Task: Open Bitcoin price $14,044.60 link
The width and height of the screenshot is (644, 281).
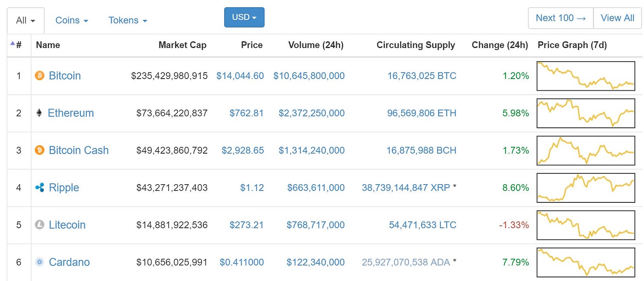Action: 240,75
